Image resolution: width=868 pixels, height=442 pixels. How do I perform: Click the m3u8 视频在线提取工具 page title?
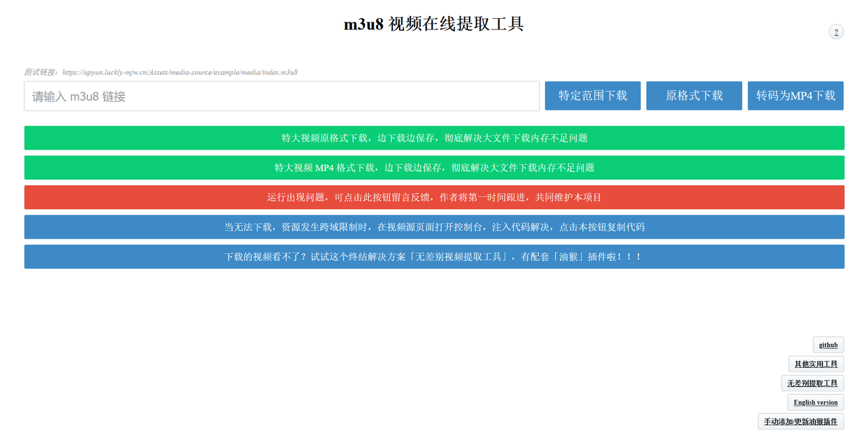434,24
